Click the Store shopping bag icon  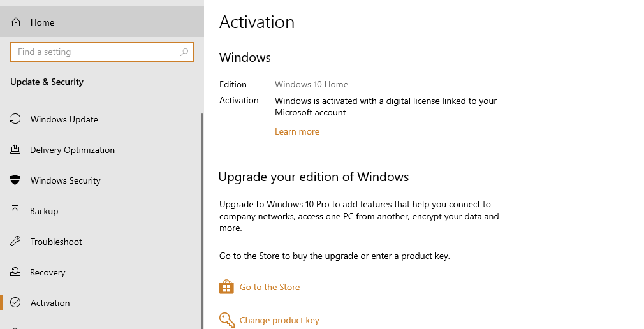click(x=226, y=287)
